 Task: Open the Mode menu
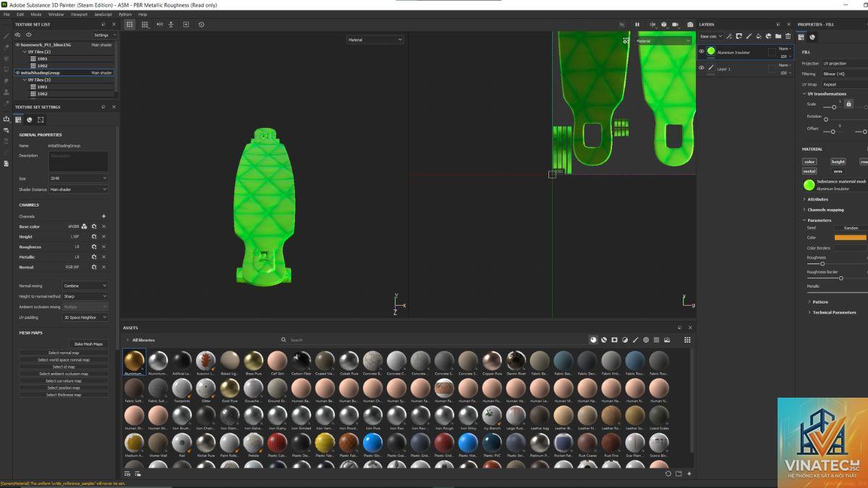point(36,14)
